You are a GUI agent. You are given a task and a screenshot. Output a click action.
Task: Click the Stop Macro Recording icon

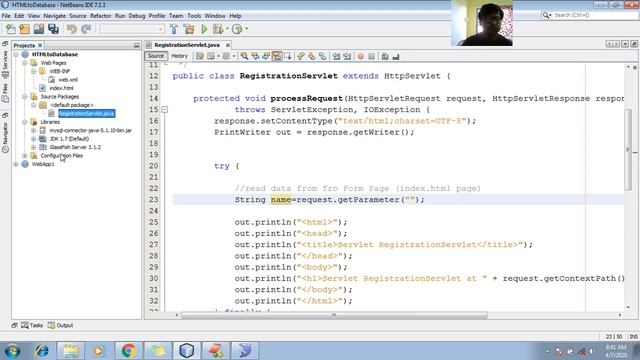click(x=371, y=56)
